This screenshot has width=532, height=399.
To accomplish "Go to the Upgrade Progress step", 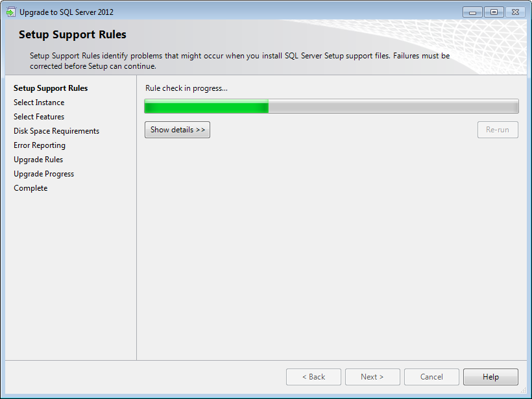I will click(43, 174).
